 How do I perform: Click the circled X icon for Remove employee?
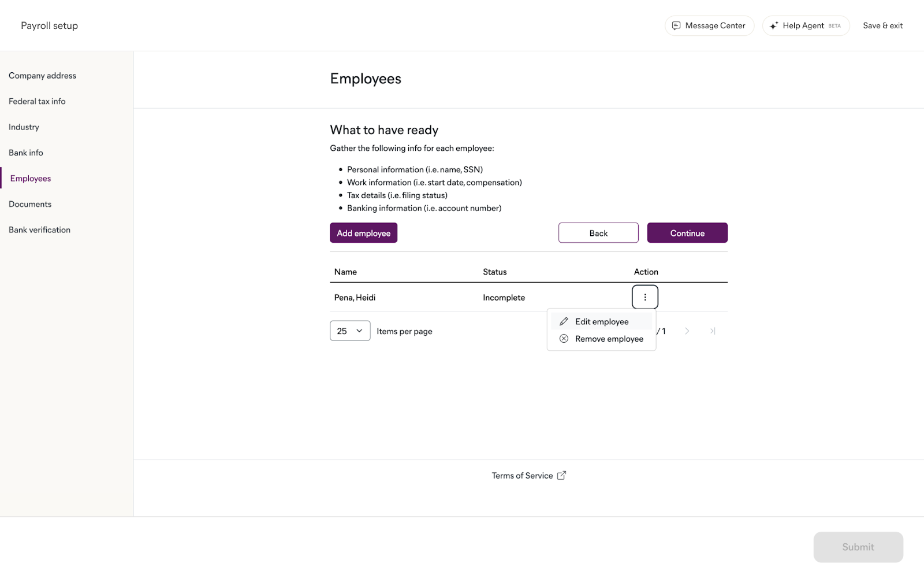pyautogui.click(x=564, y=339)
